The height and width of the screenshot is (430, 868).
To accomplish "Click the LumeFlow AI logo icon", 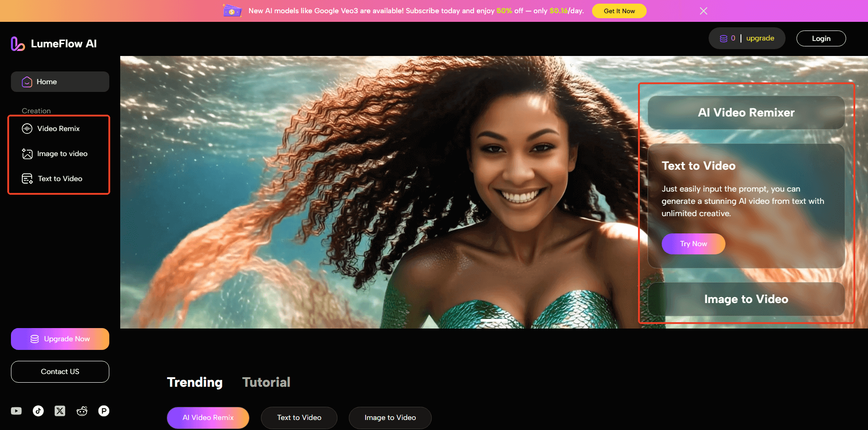I will (x=18, y=44).
